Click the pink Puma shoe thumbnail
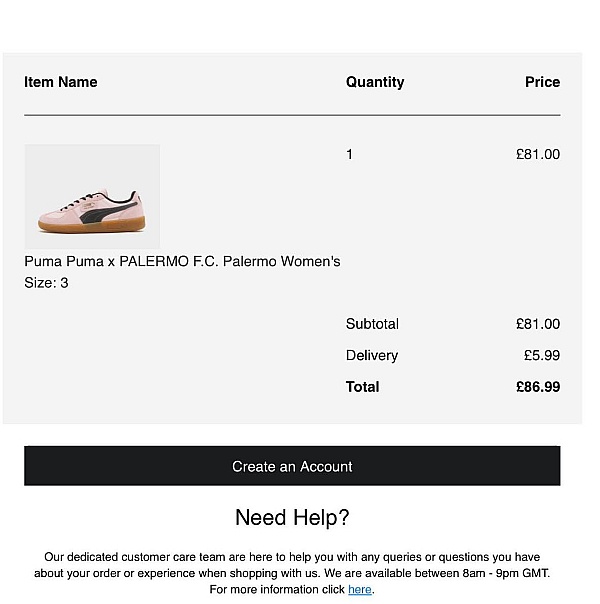 (x=92, y=196)
